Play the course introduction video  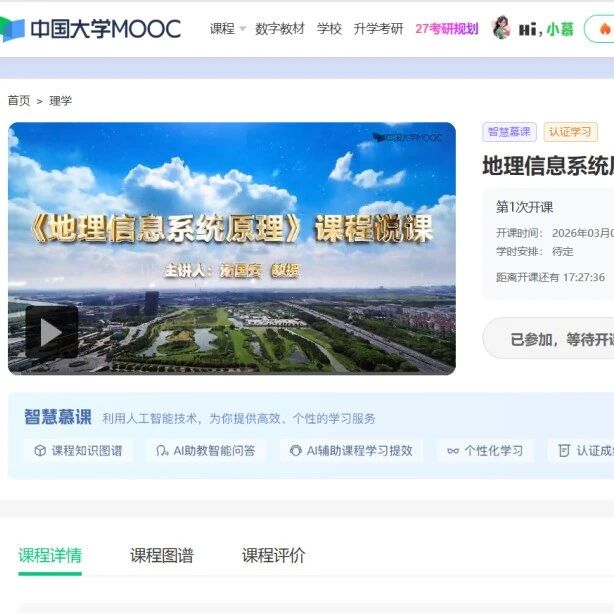tap(51, 332)
